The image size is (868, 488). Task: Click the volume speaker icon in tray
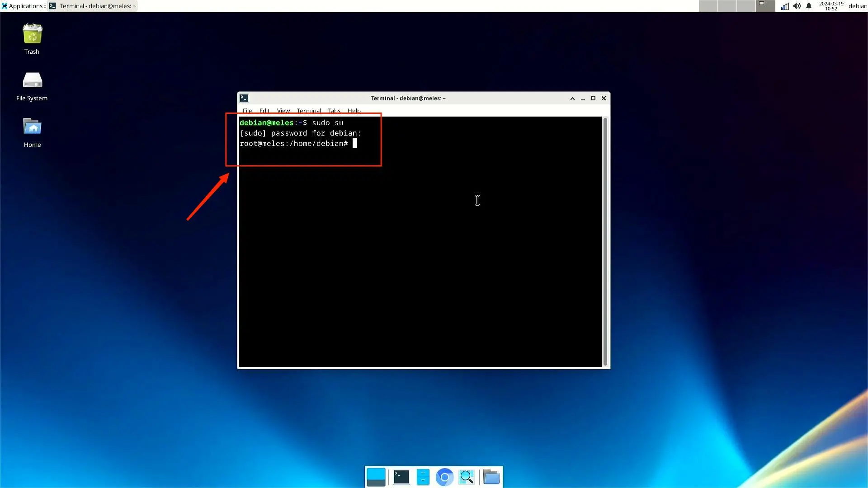coord(797,6)
